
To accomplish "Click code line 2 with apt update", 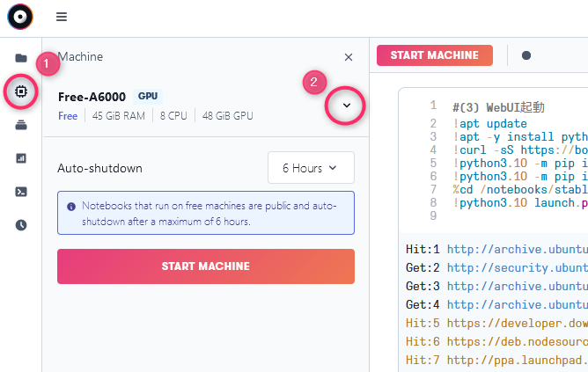I will [x=489, y=124].
